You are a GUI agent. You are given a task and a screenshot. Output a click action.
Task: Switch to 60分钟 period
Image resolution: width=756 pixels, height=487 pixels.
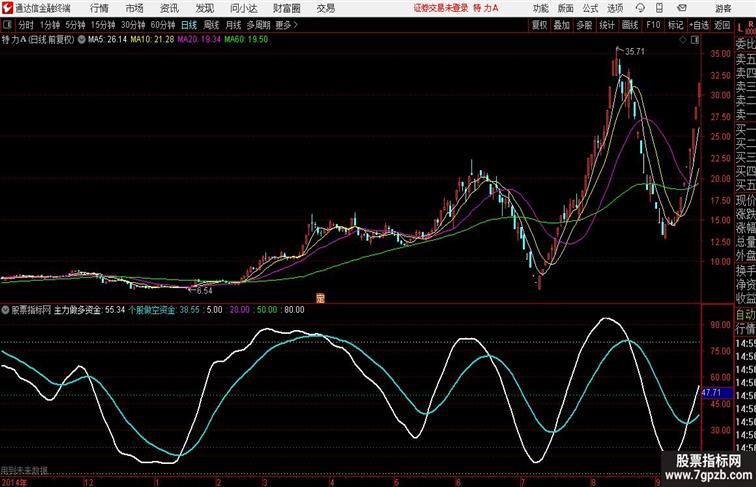click(x=163, y=25)
